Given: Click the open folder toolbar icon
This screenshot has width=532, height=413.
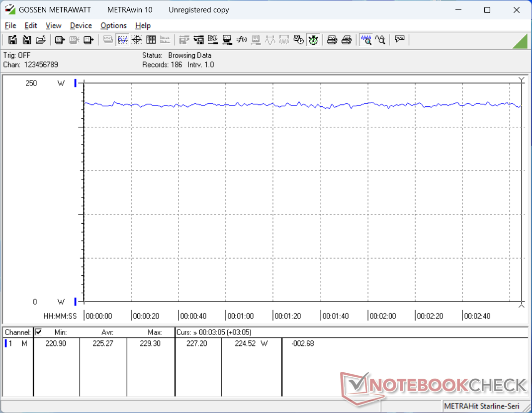Looking at the screenshot, I should coord(41,40).
